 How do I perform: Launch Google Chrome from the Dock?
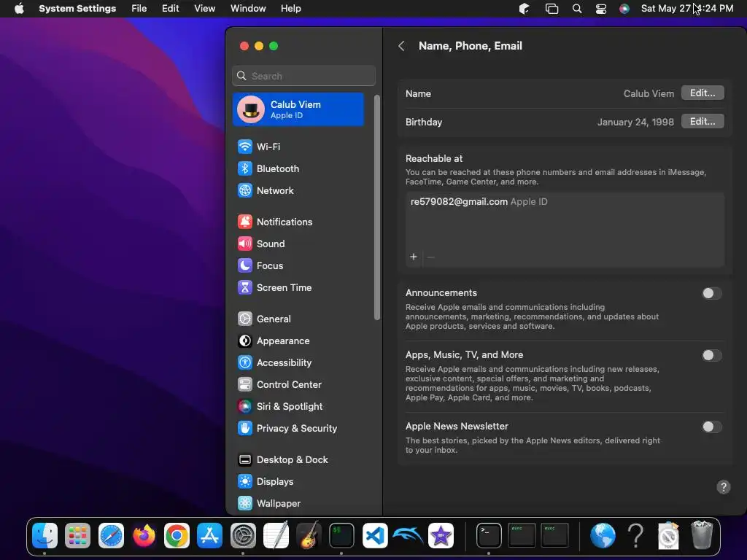tap(177, 536)
